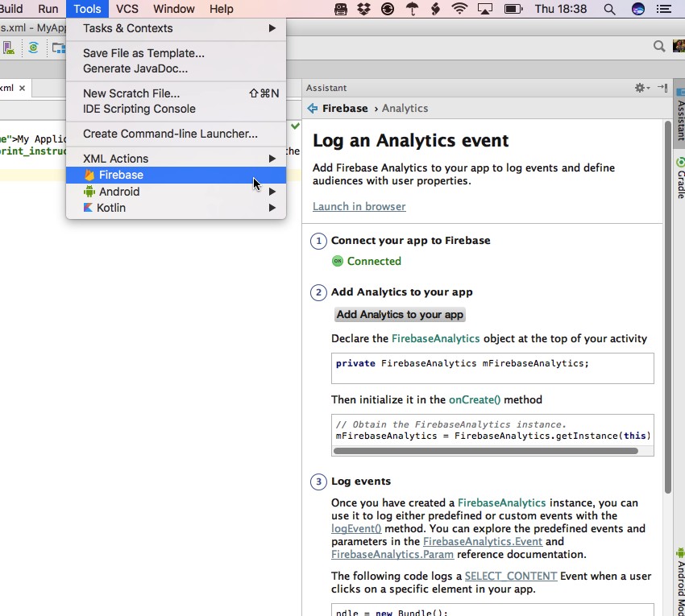Expand the Tasks & Contexts submenu

pos(176,28)
